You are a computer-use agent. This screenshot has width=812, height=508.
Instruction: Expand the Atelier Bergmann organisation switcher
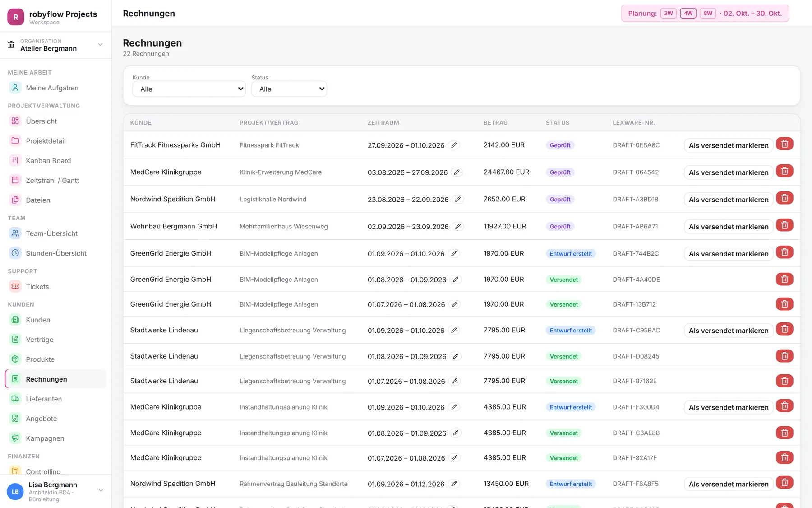tap(55, 45)
